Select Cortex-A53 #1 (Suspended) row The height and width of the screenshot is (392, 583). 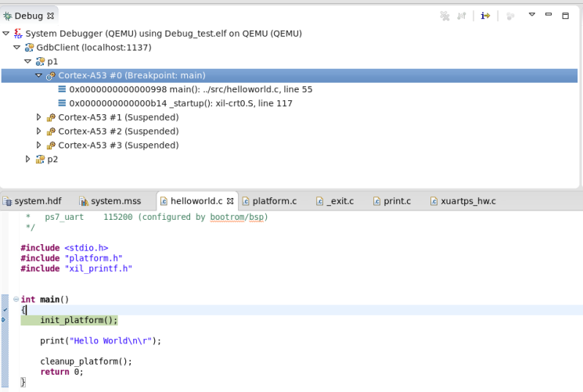click(x=118, y=117)
